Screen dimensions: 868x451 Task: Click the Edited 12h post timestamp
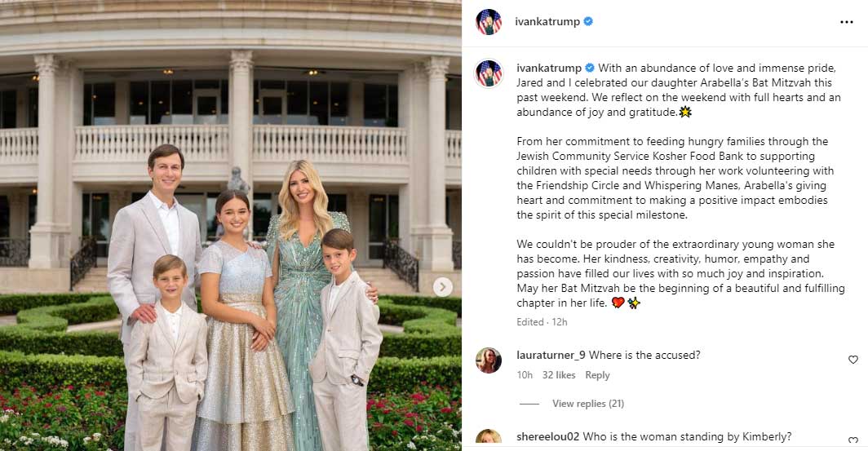[542, 322]
